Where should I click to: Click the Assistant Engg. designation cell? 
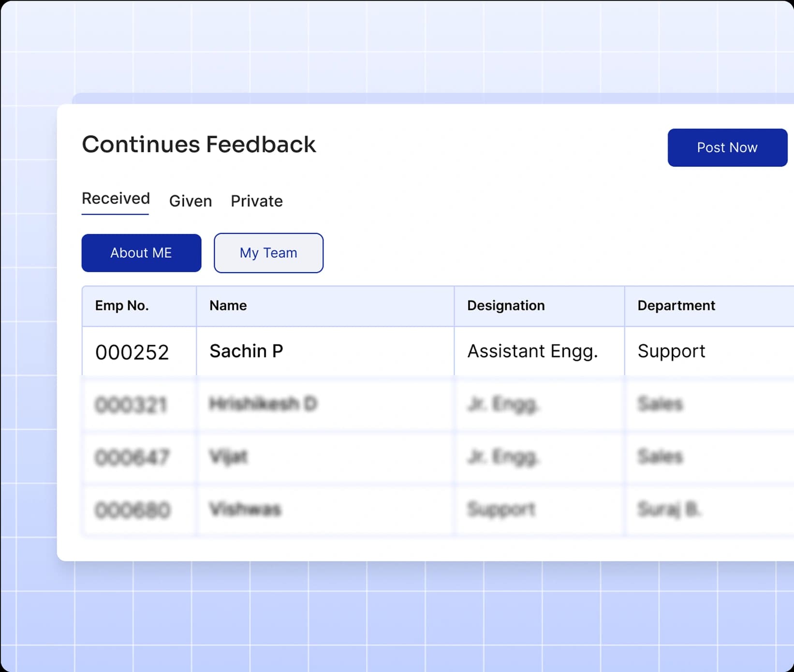point(533,351)
